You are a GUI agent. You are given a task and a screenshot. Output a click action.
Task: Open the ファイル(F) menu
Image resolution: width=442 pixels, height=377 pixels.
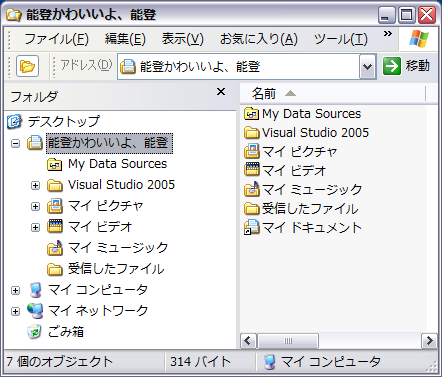coord(56,39)
